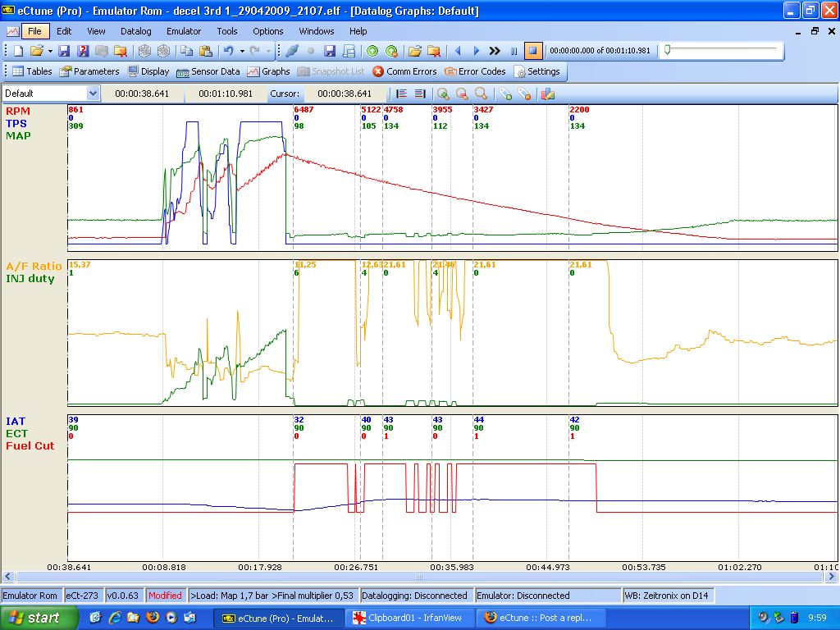Click the horizontal scrollbar below the graphs

419,577
